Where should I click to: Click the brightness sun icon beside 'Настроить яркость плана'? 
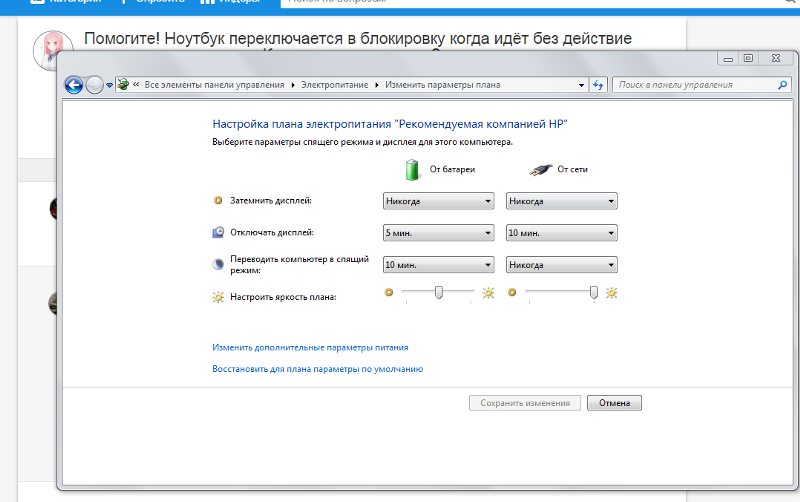tap(218, 297)
